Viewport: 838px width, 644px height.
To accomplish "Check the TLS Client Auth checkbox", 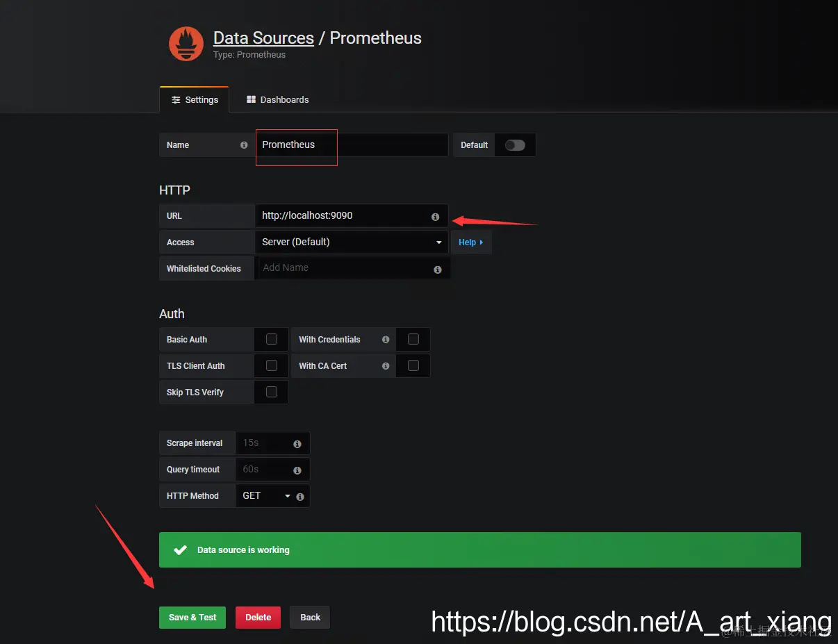I will pos(272,365).
